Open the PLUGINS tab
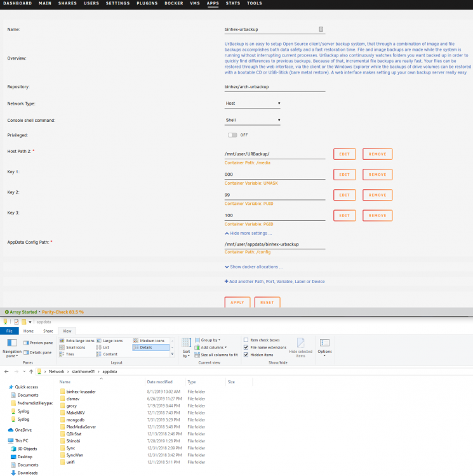The width and height of the screenshot is (473, 476). tap(147, 3)
